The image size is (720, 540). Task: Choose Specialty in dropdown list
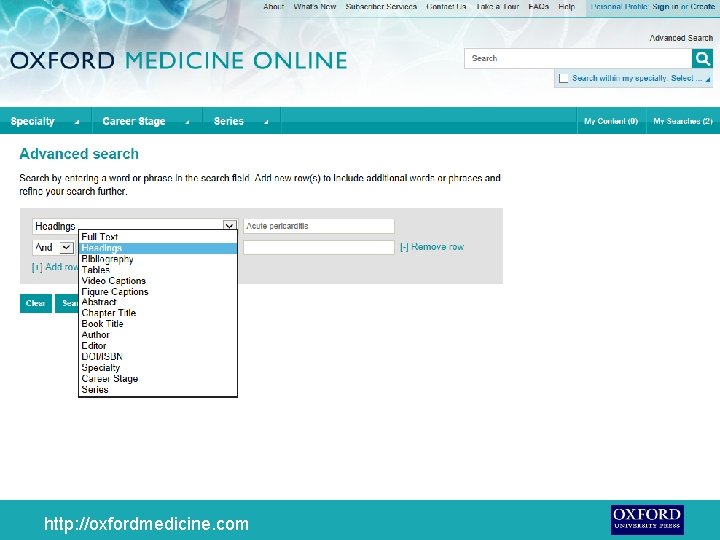[158, 368]
